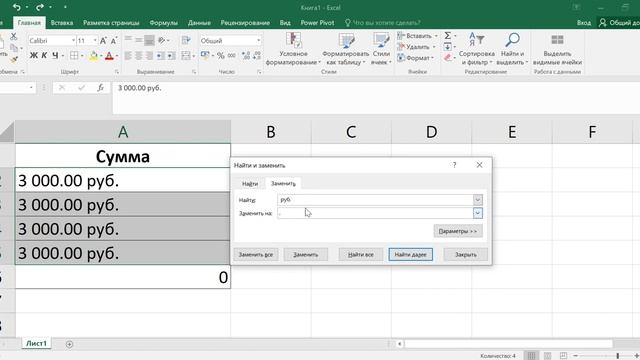Open Условное форматирование menu
Screen dimensions: 640x360
point(293,49)
